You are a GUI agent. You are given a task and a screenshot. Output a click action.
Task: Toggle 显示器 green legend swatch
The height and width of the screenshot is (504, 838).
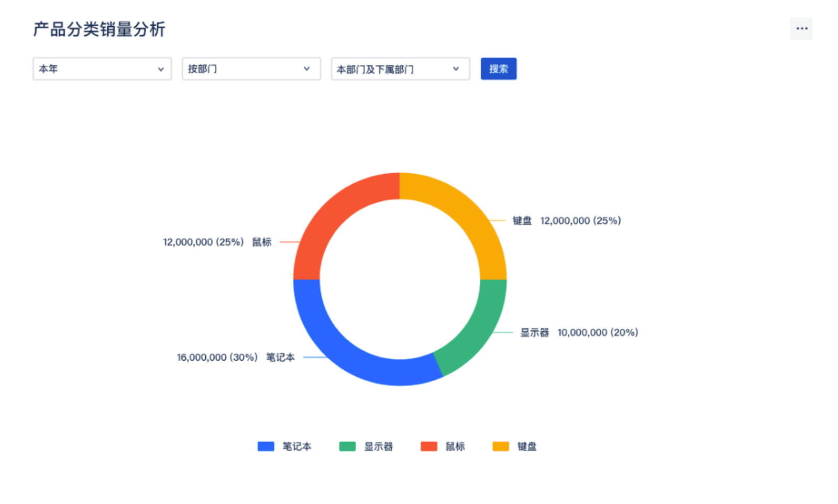pos(347,446)
